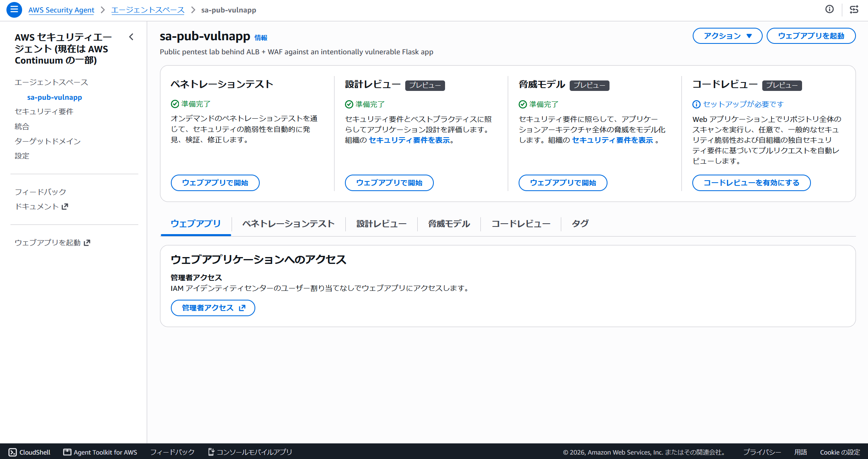The height and width of the screenshot is (459, 868).
Task: Open セキュリティ要件 in the sidebar
Action: pos(44,111)
